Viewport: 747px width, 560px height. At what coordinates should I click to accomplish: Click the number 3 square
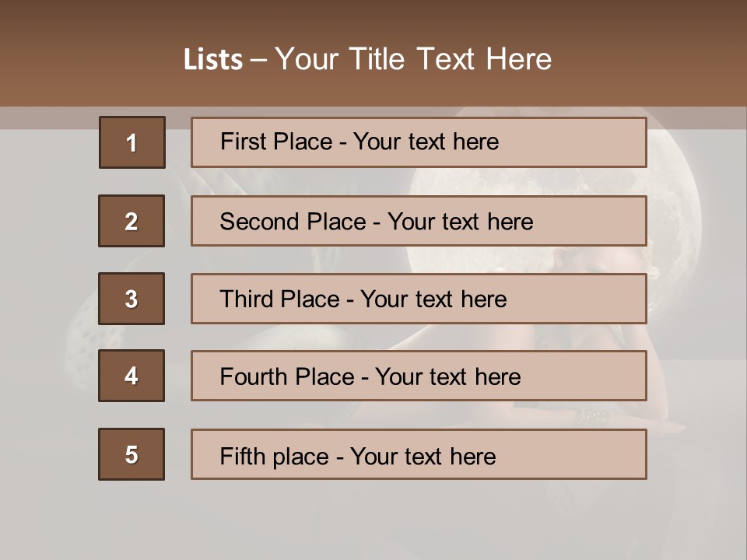coord(132,299)
